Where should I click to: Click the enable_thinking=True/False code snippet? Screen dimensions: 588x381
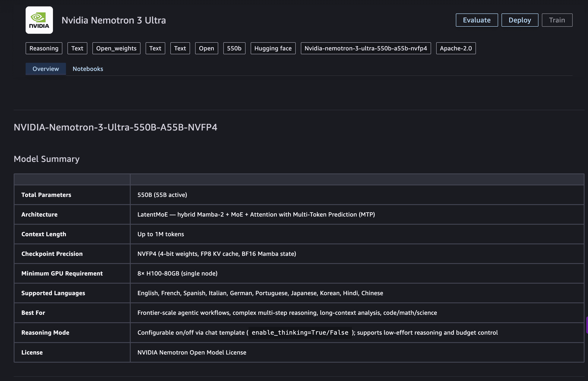[x=300, y=333]
